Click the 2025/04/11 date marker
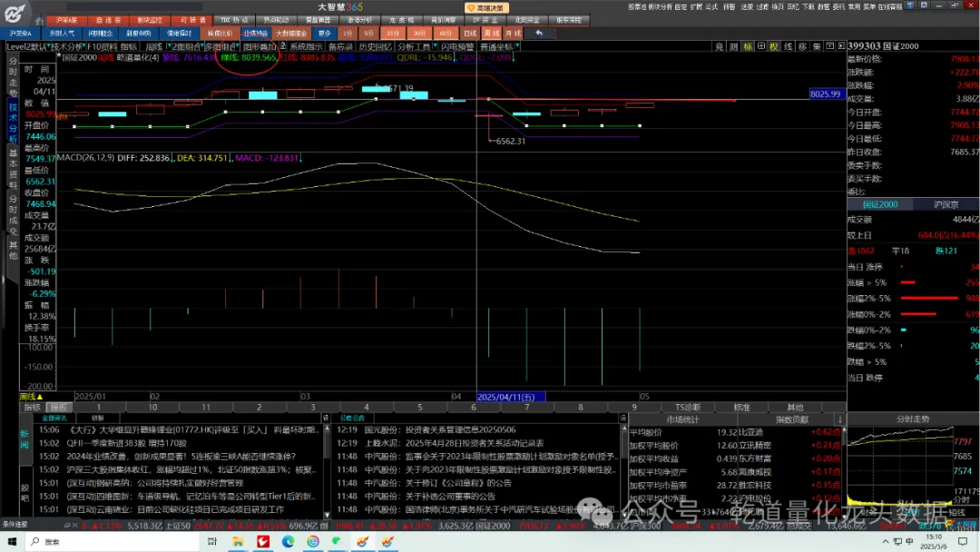Viewport: 980px width, 552px height. click(511, 397)
